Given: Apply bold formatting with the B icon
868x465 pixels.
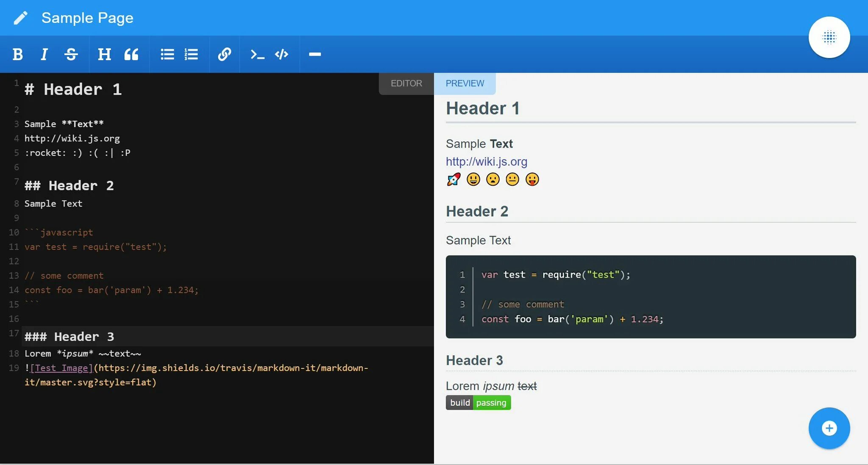Looking at the screenshot, I should click(18, 54).
